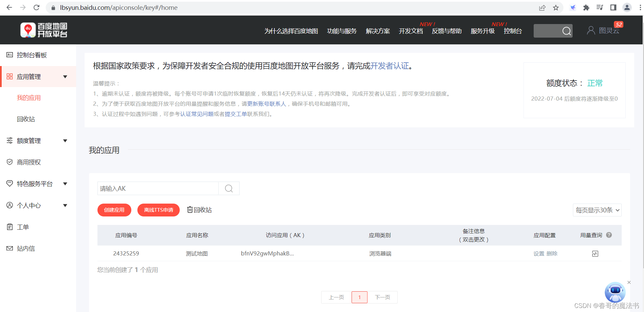Screen dimensions: 644x312
Task: Select 我的应用 in the sidebar
Action: click(29, 98)
